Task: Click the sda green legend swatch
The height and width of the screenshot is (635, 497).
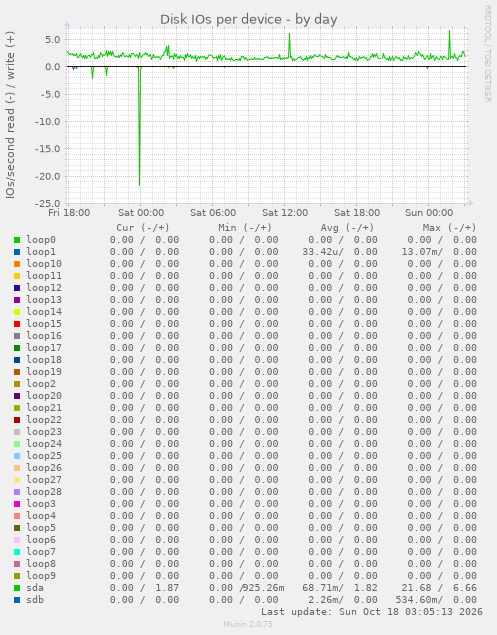Action: (x=17, y=588)
